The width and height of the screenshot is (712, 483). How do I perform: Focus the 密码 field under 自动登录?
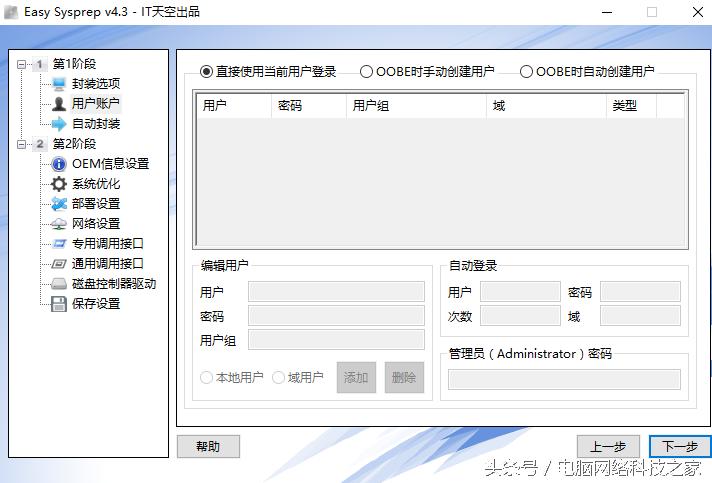pos(640,291)
